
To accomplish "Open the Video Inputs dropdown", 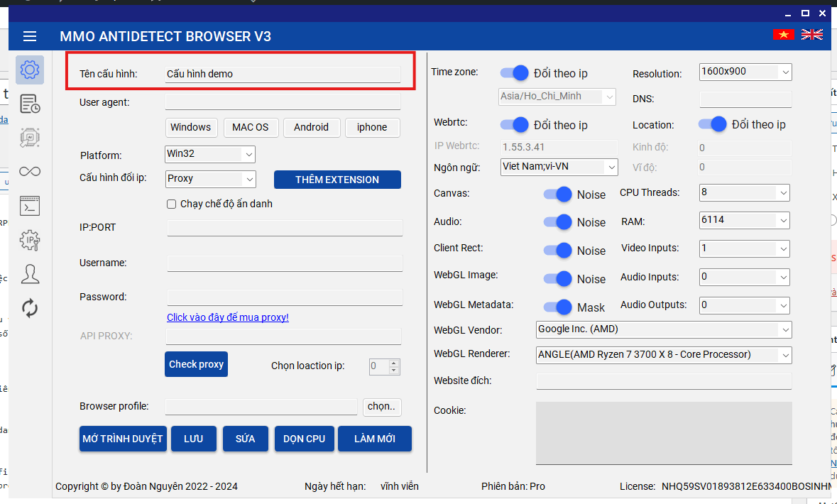I will [744, 248].
